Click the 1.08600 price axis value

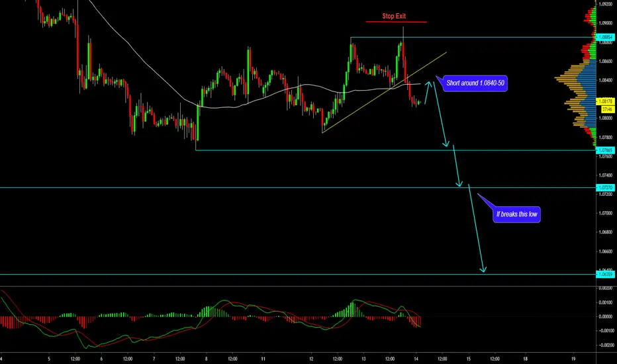click(606, 62)
